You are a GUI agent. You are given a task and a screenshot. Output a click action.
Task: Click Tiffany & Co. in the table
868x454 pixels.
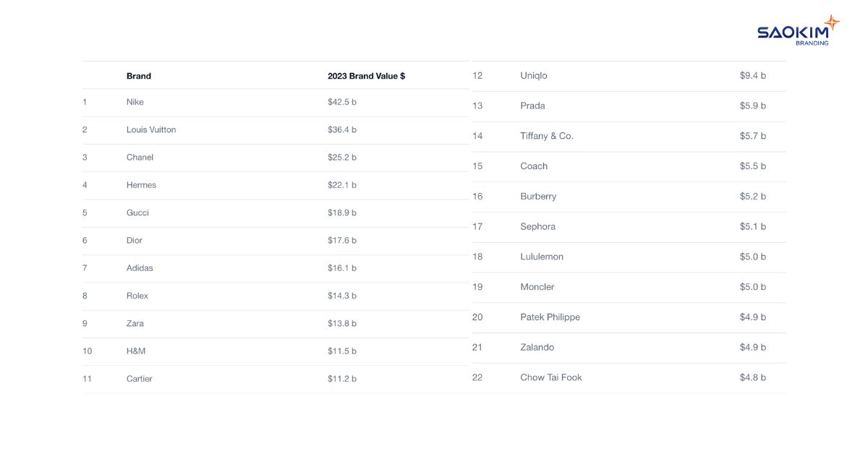point(547,136)
